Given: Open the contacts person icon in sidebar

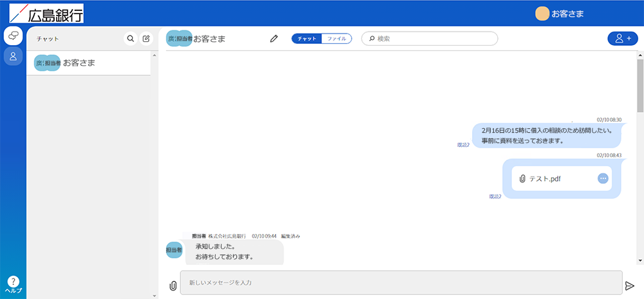Looking at the screenshot, I should tap(13, 55).
